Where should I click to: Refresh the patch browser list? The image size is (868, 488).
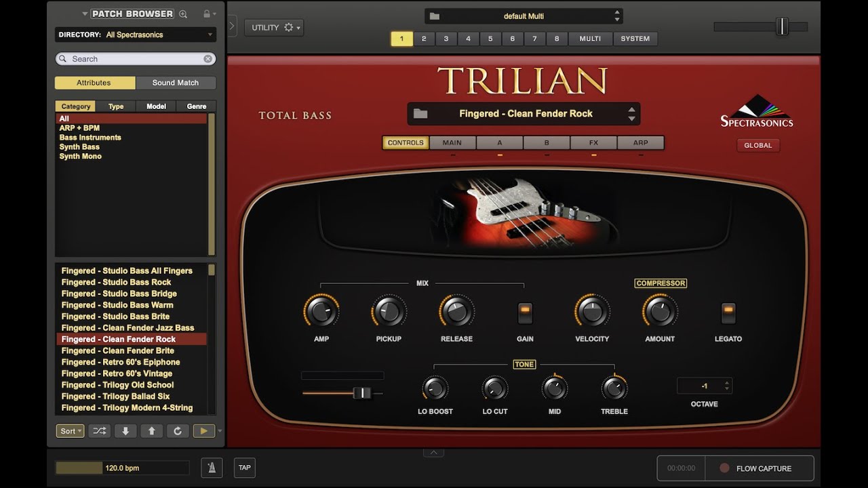pos(178,431)
